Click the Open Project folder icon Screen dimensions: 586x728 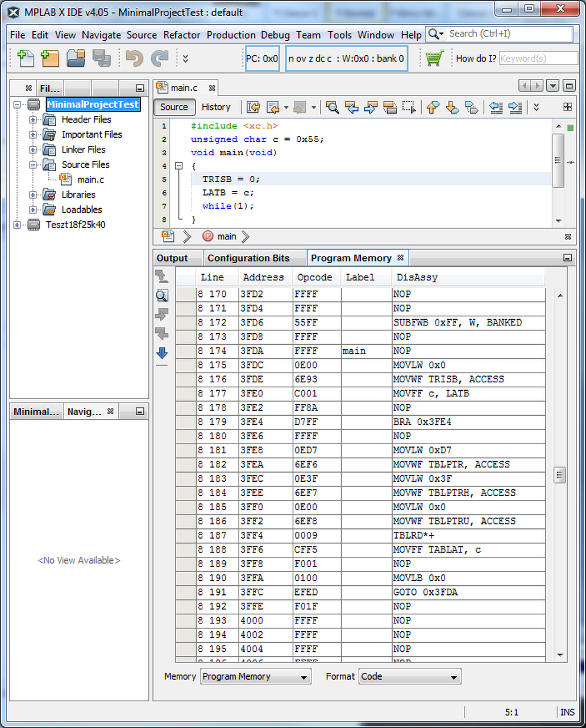point(76,58)
